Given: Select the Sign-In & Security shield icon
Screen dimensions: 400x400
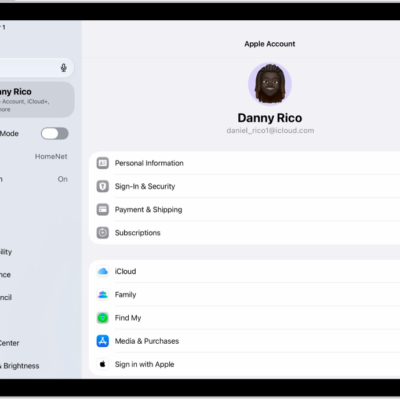Looking at the screenshot, I should click(x=103, y=186).
